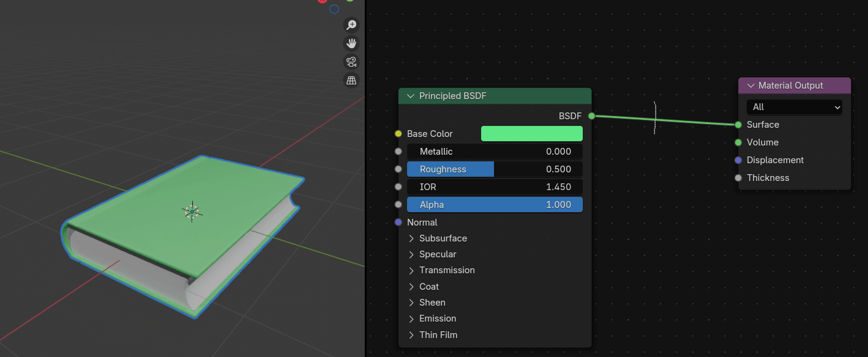Viewport: 868px width, 357px height.
Task: Toggle the camera view icon
Action: (x=351, y=62)
